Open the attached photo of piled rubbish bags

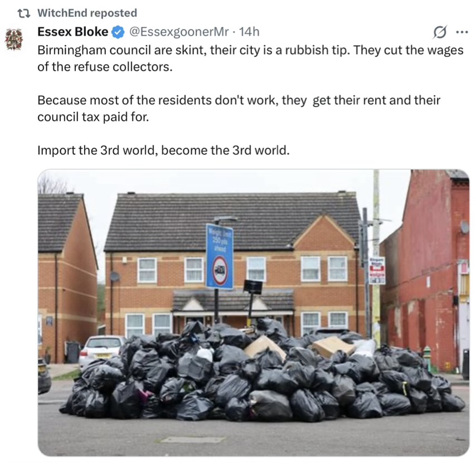[254, 313]
